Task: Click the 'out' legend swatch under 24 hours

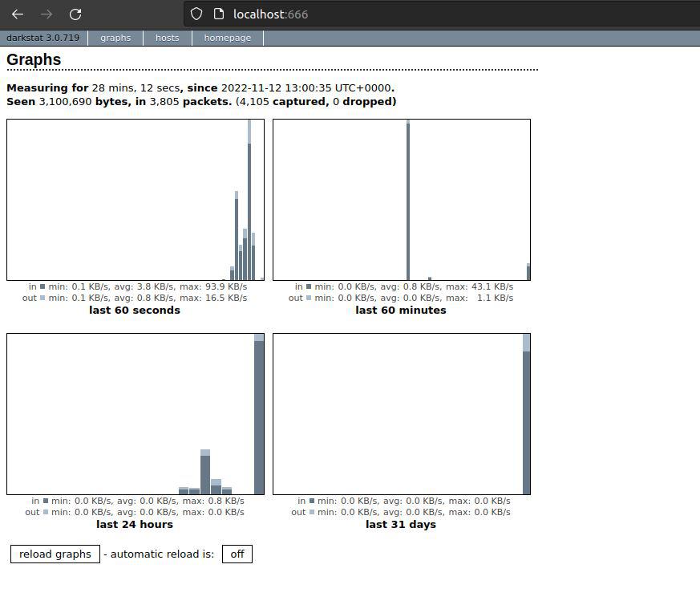Action: pos(45,512)
